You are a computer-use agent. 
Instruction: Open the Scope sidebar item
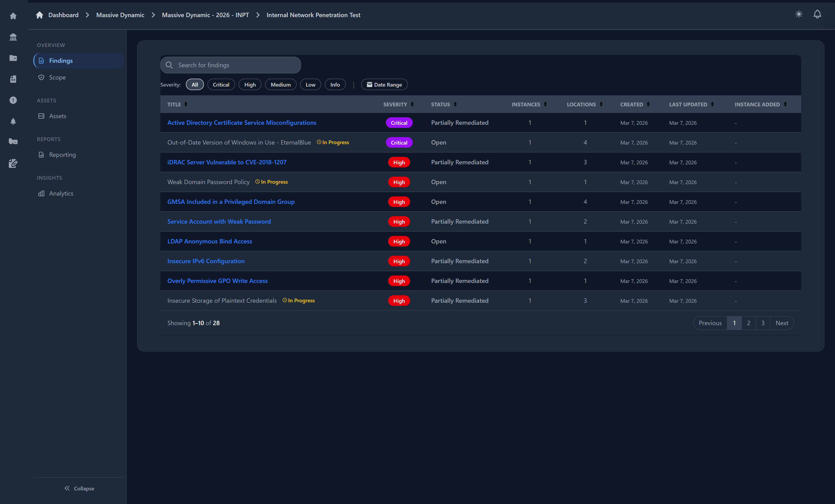point(57,77)
